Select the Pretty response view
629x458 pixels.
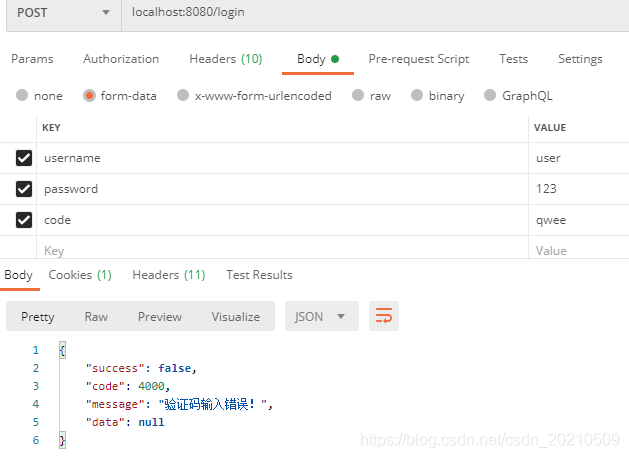pyautogui.click(x=38, y=316)
